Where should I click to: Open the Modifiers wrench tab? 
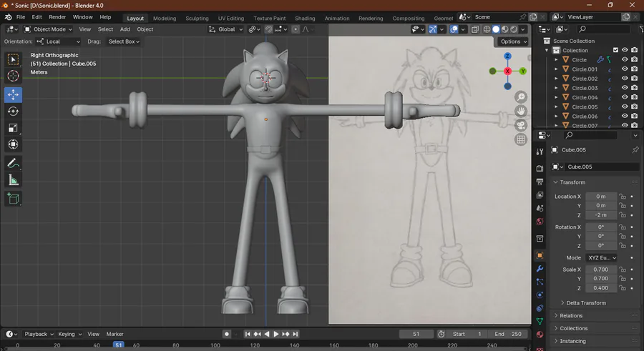coord(540,269)
